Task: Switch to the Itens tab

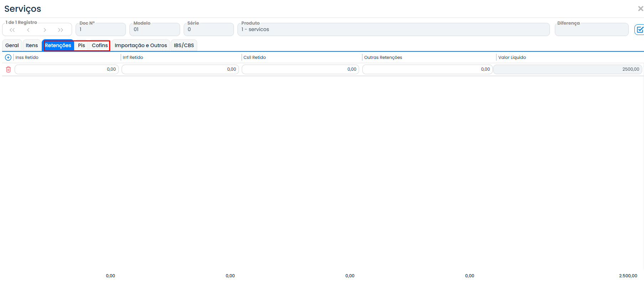Action: (x=32, y=45)
